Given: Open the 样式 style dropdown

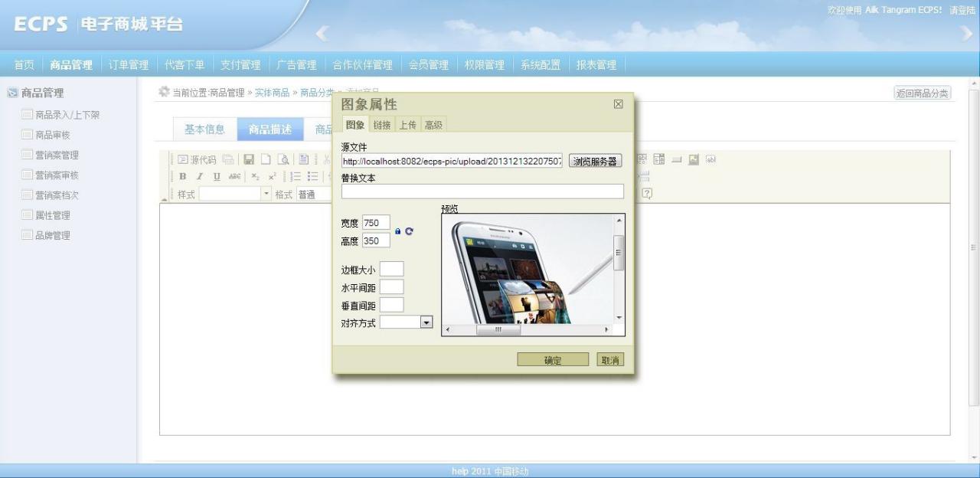Looking at the screenshot, I should tap(235, 195).
